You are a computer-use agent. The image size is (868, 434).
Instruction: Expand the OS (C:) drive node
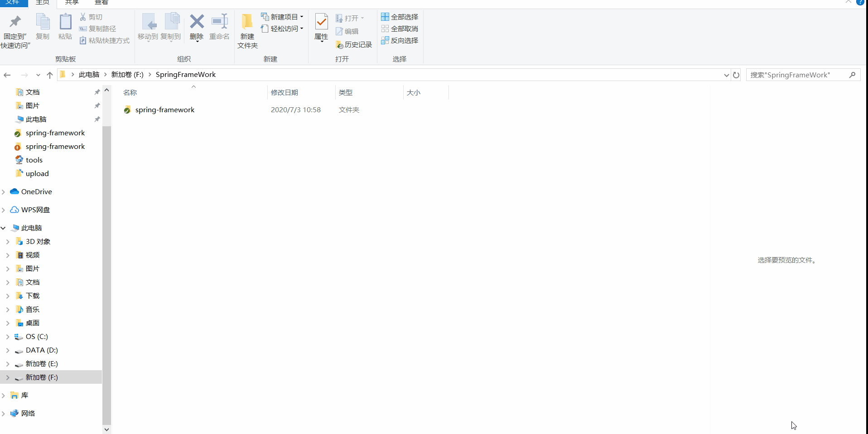(x=8, y=337)
